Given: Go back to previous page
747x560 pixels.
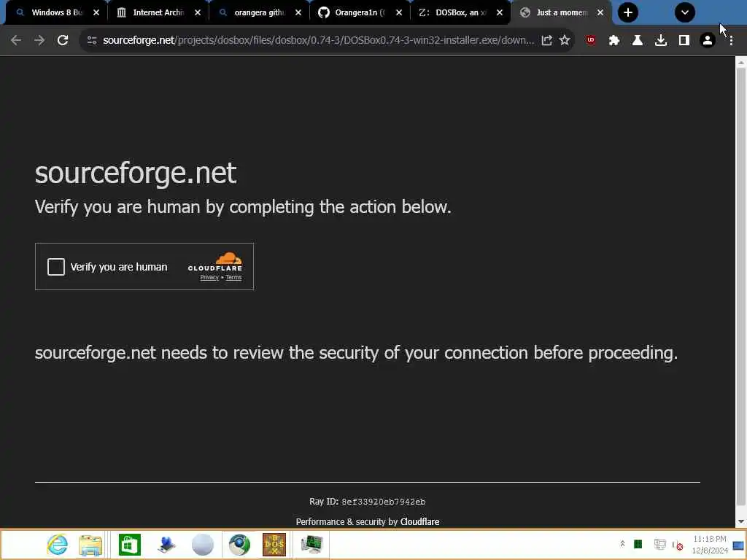Looking at the screenshot, I should click(x=16, y=40).
